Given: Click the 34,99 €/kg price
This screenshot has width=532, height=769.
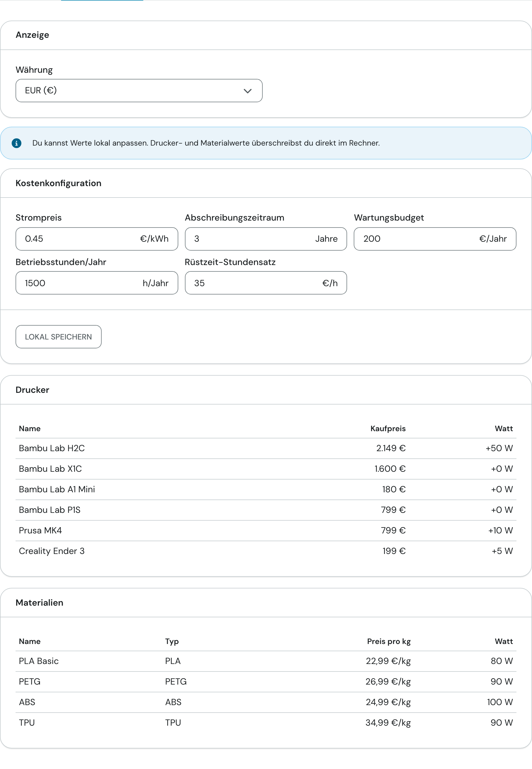Looking at the screenshot, I should click(x=388, y=723).
